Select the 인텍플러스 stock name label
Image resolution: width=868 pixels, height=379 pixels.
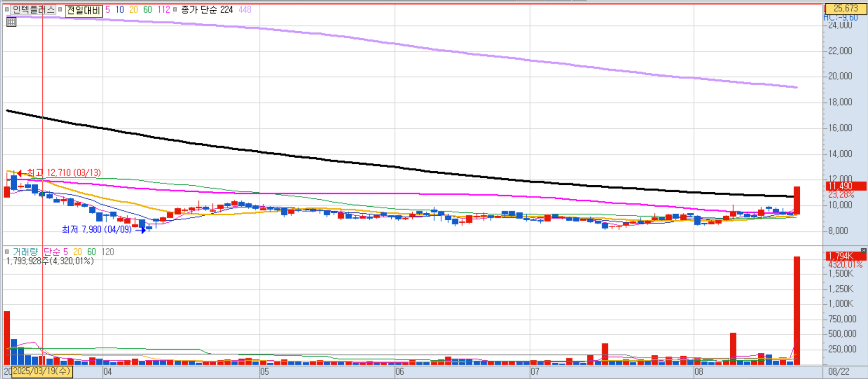click(33, 9)
